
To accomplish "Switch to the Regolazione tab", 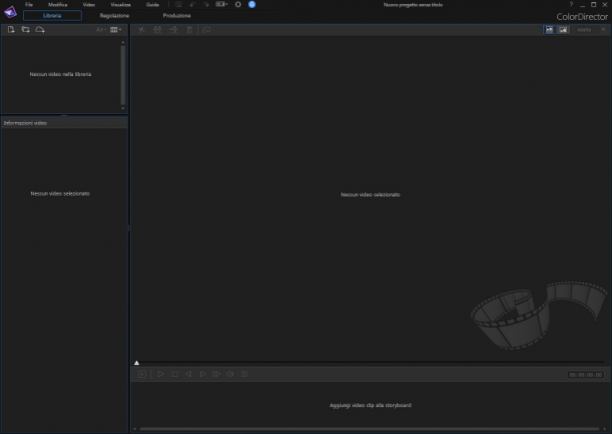I will 114,16.
